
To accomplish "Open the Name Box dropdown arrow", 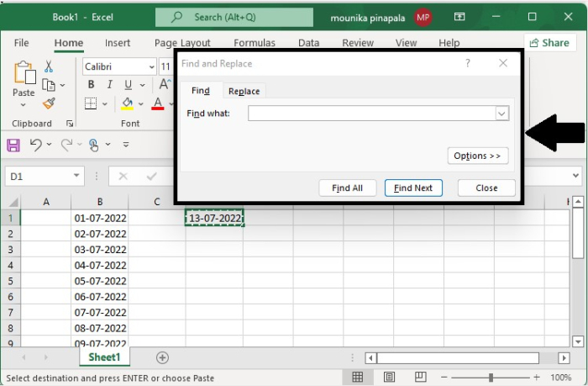I will pos(76,176).
